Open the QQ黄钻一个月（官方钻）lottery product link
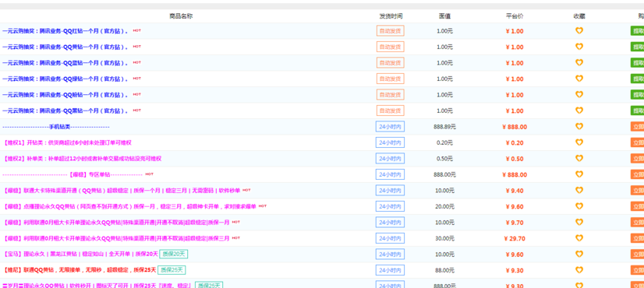Image resolution: width=644 pixels, height=288 pixels. [x=65, y=47]
